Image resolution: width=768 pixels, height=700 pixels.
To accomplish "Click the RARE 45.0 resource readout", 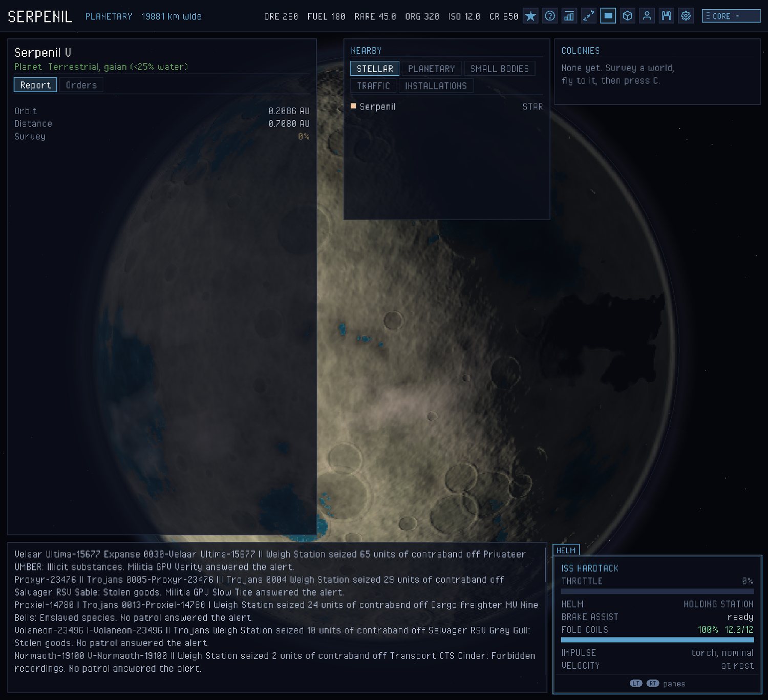I will pos(375,16).
